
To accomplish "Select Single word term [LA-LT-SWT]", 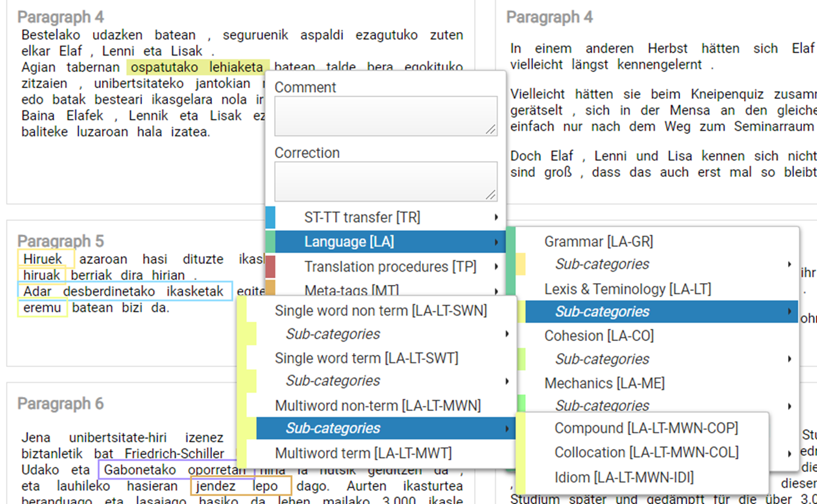I will tap(366, 358).
